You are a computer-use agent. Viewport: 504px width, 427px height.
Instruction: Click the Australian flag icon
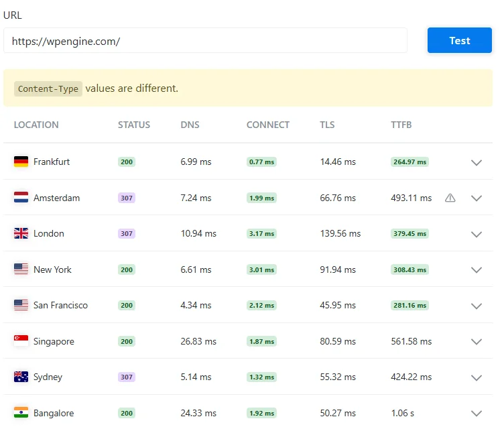click(21, 377)
